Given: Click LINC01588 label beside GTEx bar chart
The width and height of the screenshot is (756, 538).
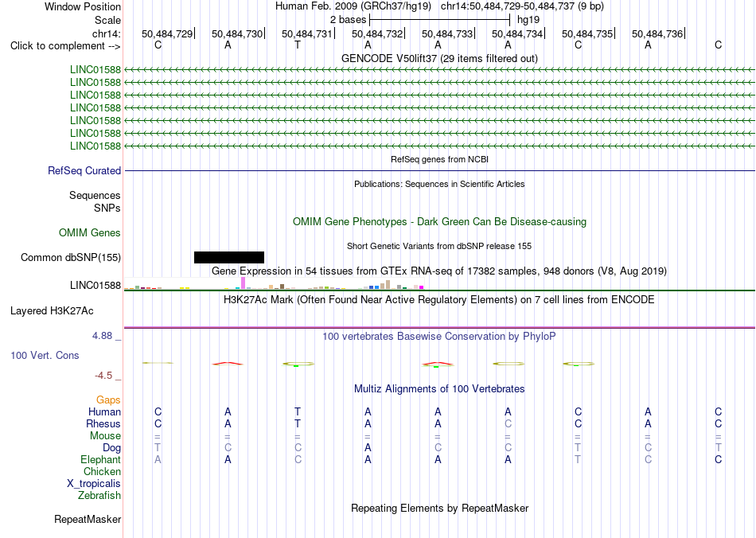Looking at the screenshot, I should (x=95, y=286).
